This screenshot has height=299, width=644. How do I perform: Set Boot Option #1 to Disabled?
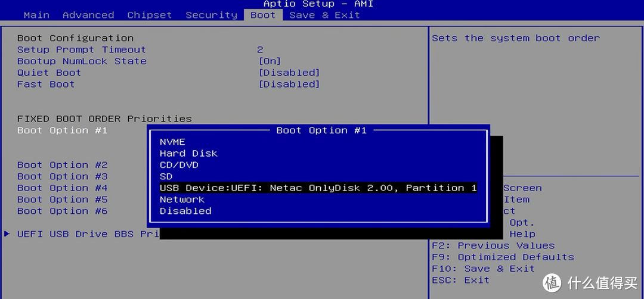point(185,211)
